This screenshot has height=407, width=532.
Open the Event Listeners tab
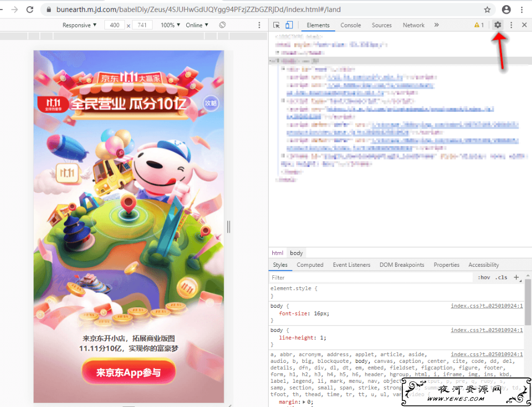click(352, 265)
